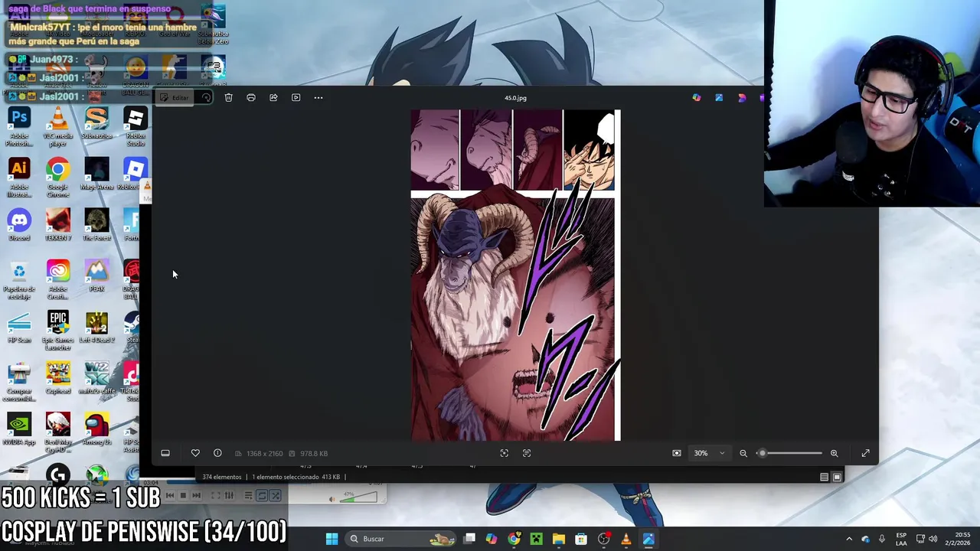Open Comprar consumibles desktop shortcut
980x551 pixels.
pos(19,383)
